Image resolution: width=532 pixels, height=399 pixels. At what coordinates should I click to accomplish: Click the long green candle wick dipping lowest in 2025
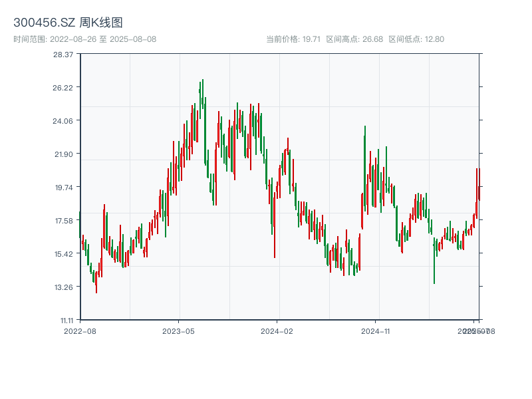[434, 261]
